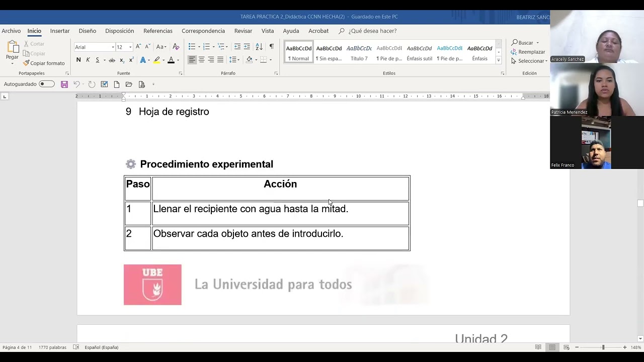Click the Cortar scissors button
Viewport: 644px width, 362px height.
34,44
